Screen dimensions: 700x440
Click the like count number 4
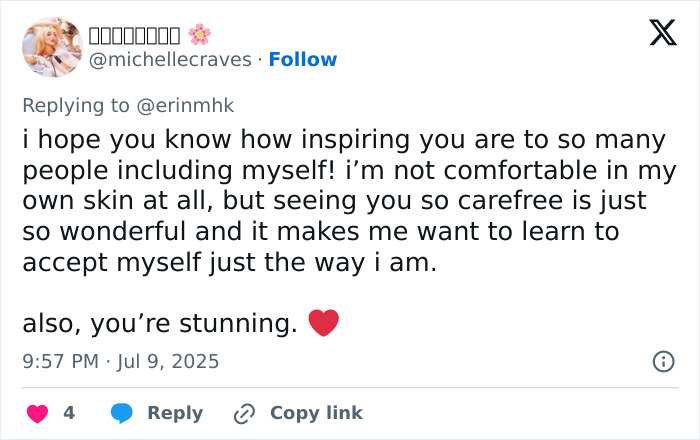click(69, 413)
